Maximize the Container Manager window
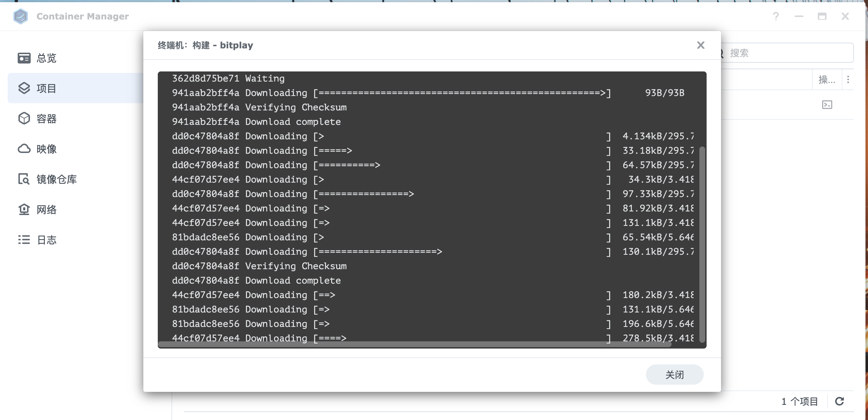Screen dimensions: 868x420 822,16
